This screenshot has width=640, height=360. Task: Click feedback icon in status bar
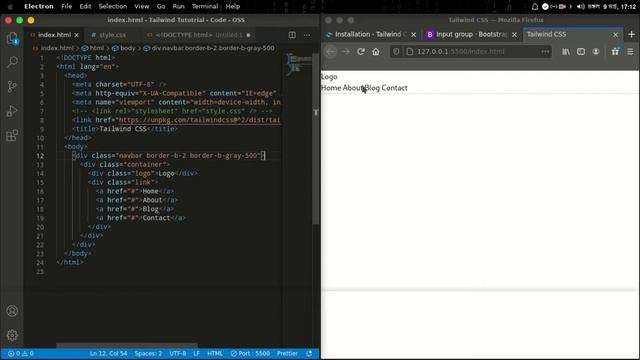pyautogui.click(x=309, y=353)
